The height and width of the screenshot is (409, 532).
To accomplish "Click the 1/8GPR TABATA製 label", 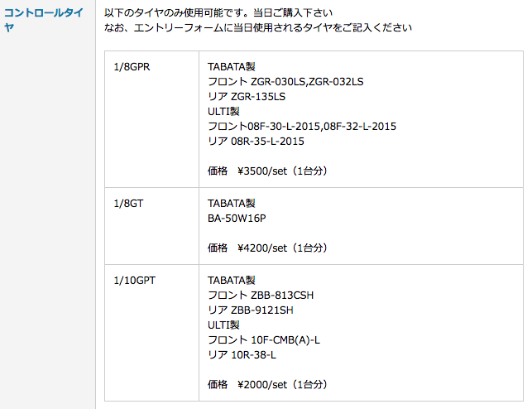I will tap(232, 66).
